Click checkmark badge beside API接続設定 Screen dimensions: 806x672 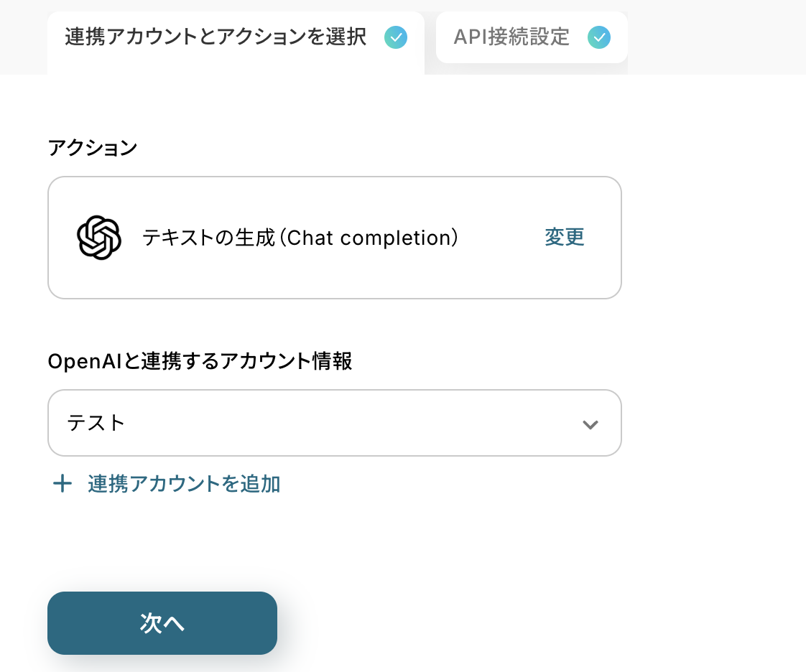pyautogui.click(x=599, y=37)
